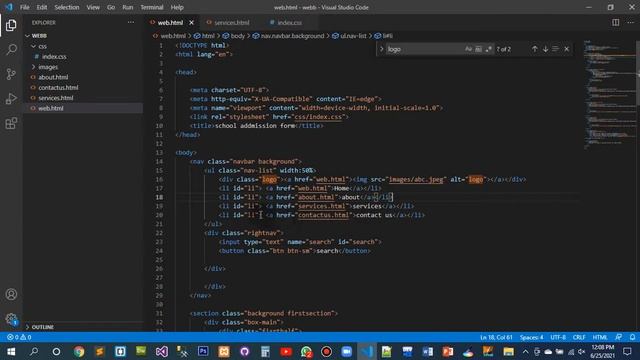The width and height of the screenshot is (640, 360).
Task: Open the Go menu
Action: tap(111, 7)
